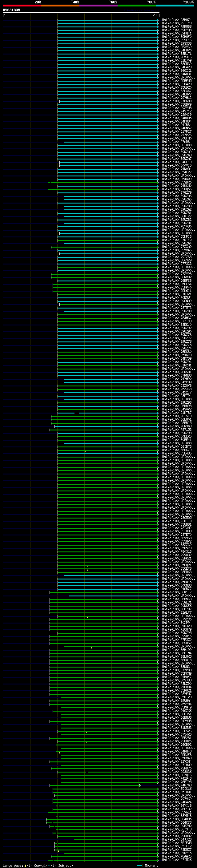Open hit UniRef100_Q3THH8
Image resolution: width=197 pixels, height=868 pixels.
[x=177, y=531]
